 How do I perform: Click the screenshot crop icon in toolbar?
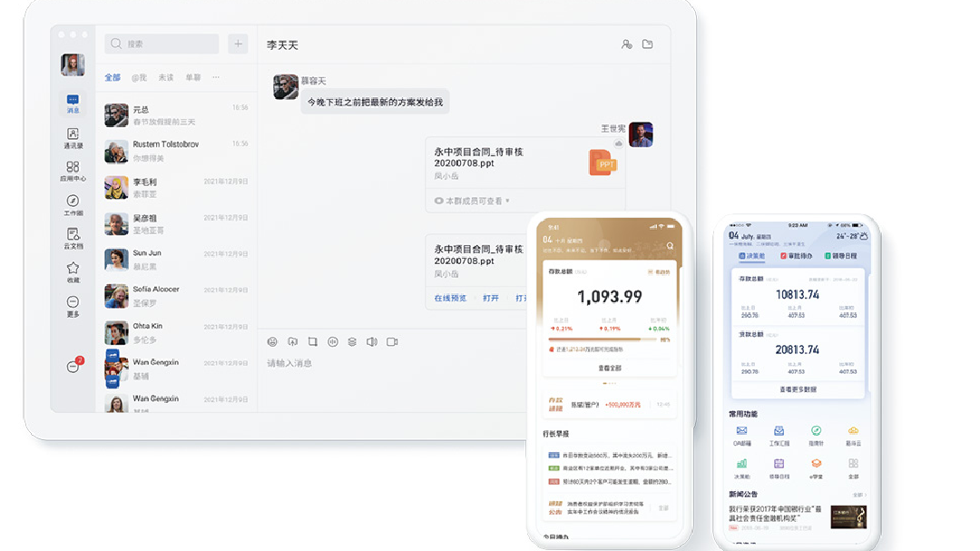click(312, 342)
